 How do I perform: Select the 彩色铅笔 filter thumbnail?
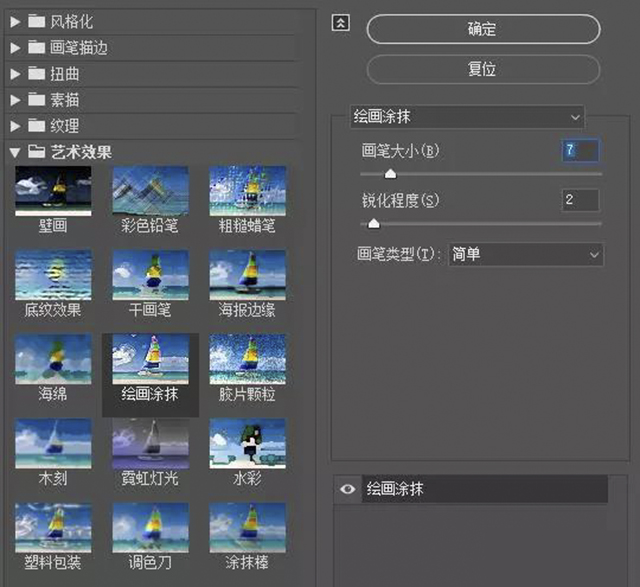[150, 191]
